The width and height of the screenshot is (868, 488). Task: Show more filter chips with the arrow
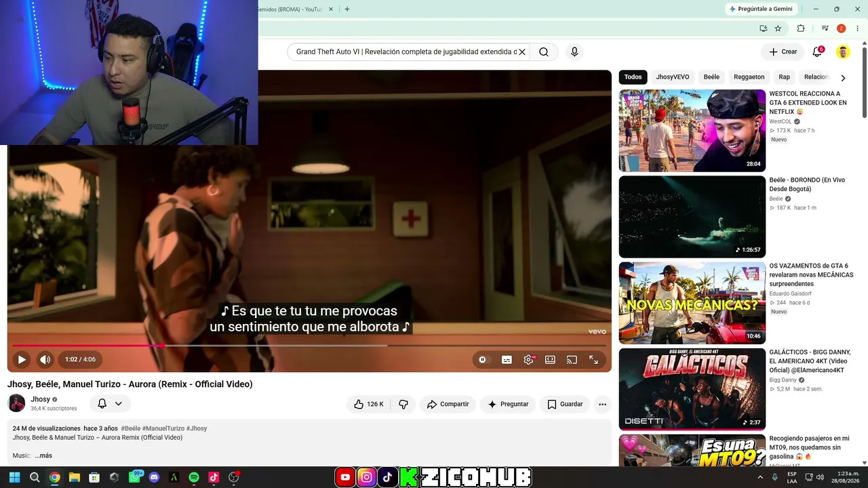843,78
